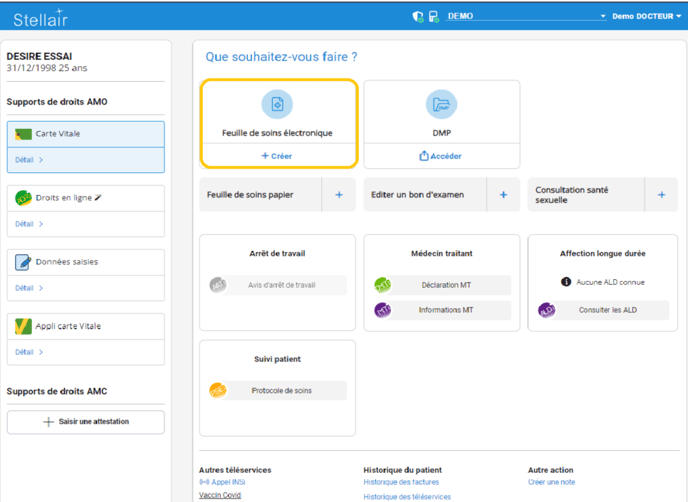Click Accéder under DMP

pyautogui.click(x=441, y=156)
